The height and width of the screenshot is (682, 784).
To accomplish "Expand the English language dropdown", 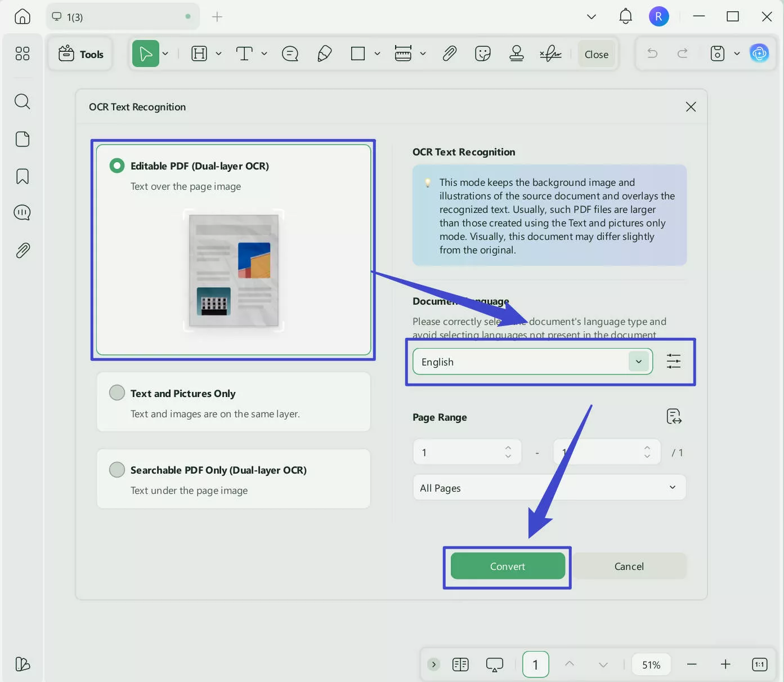I will click(638, 362).
